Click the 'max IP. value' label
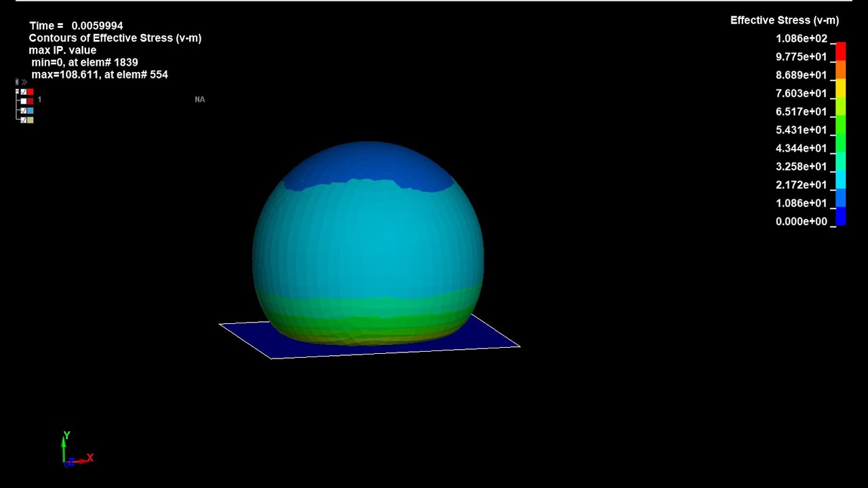This screenshot has width=868, height=488. click(62, 50)
